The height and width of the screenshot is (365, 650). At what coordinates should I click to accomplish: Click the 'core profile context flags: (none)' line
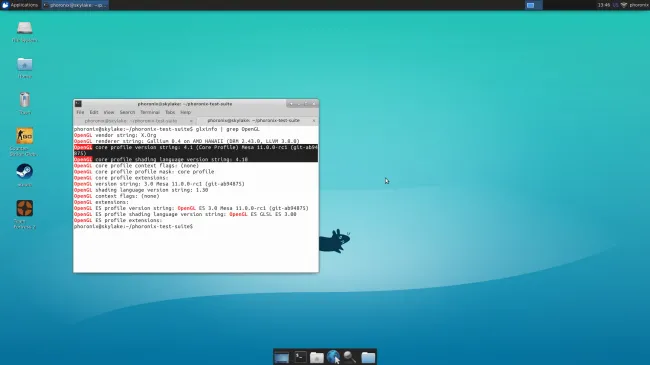[x=136, y=165]
